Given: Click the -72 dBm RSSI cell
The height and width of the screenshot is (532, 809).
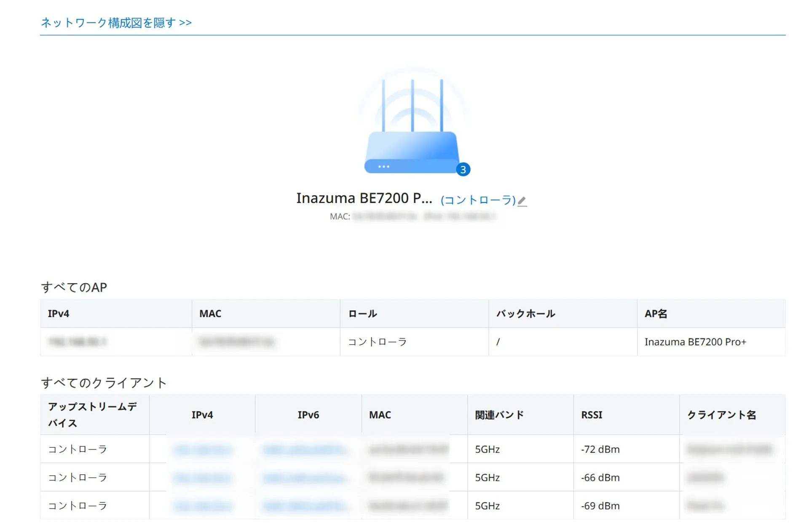Looking at the screenshot, I should coord(600,449).
